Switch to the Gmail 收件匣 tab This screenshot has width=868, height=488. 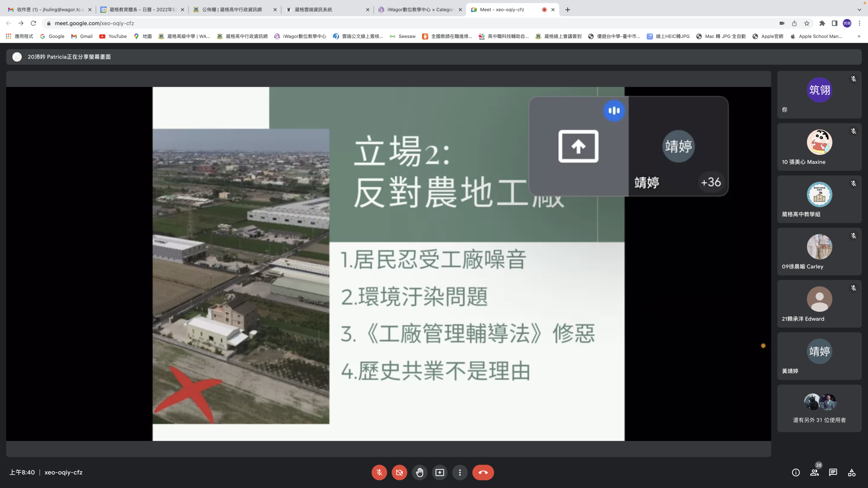pyautogui.click(x=49, y=9)
